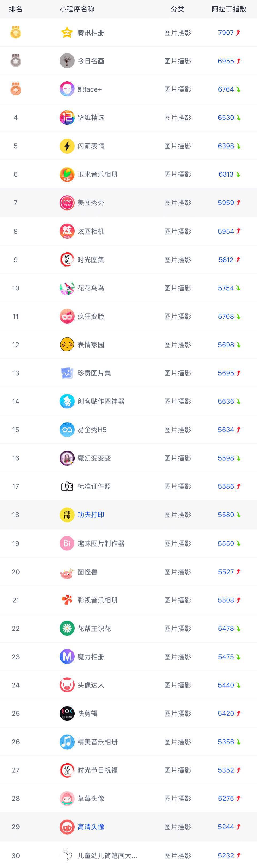
Task: Select the 分类 column header
Action: pos(177,9)
